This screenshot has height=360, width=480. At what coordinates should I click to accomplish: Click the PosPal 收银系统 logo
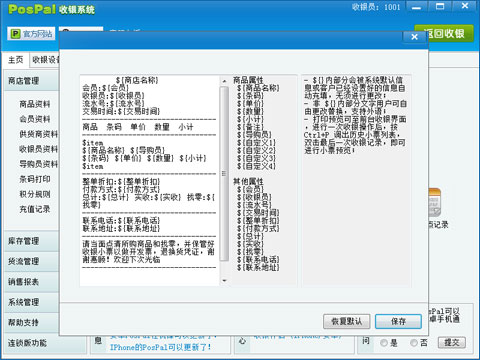pos(51,9)
